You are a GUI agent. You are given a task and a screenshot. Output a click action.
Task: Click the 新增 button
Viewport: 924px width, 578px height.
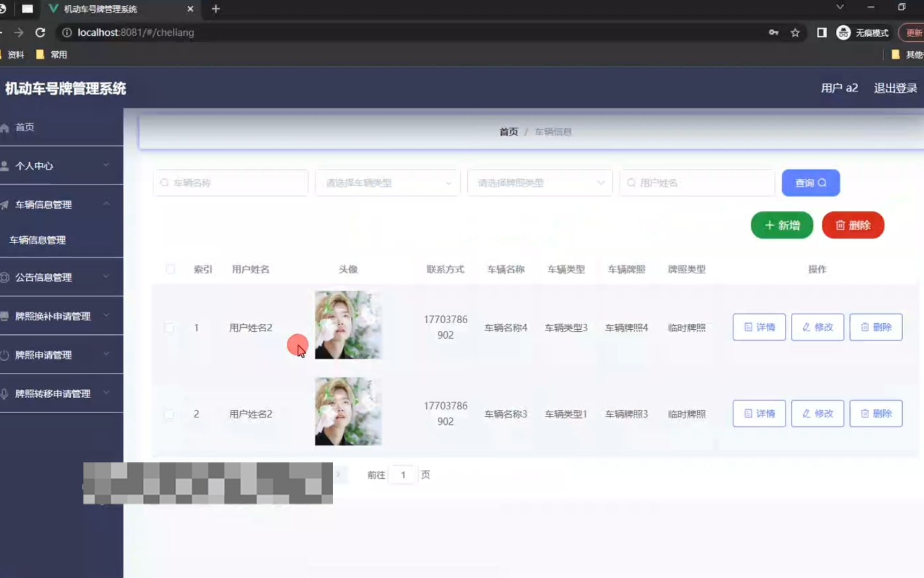(782, 225)
